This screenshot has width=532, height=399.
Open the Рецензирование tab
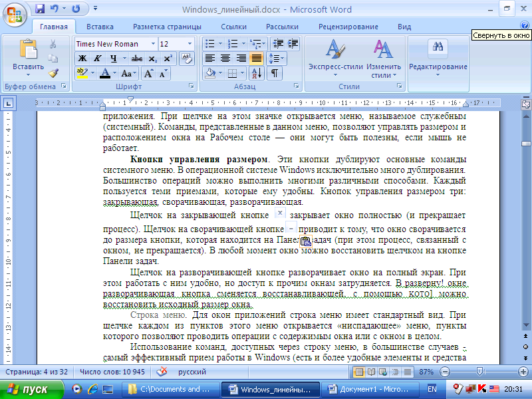pos(348,27)
